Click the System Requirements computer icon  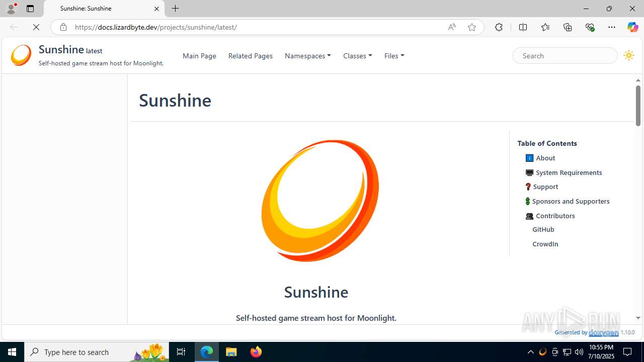(x=529, y=172)
